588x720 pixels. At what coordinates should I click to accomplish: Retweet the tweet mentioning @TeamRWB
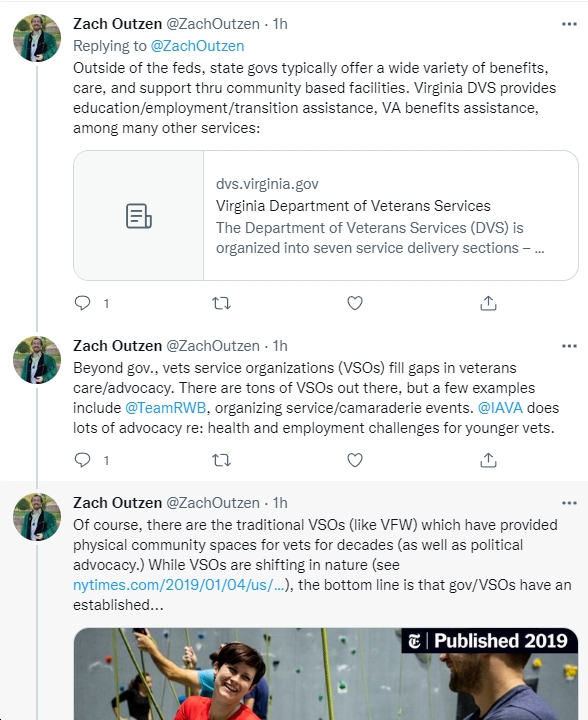(x=221, y=460)
